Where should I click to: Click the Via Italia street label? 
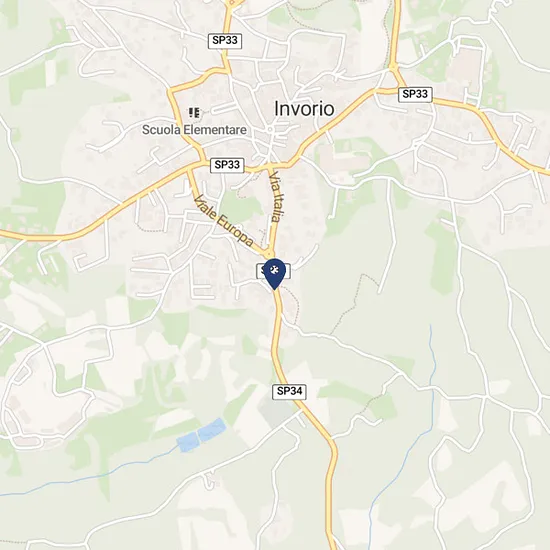pyautogui.click(x=276, y=196)
